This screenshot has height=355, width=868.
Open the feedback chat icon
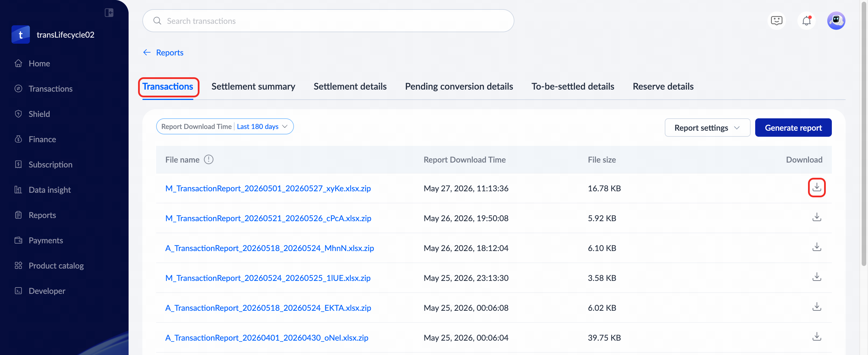[776, 21]
